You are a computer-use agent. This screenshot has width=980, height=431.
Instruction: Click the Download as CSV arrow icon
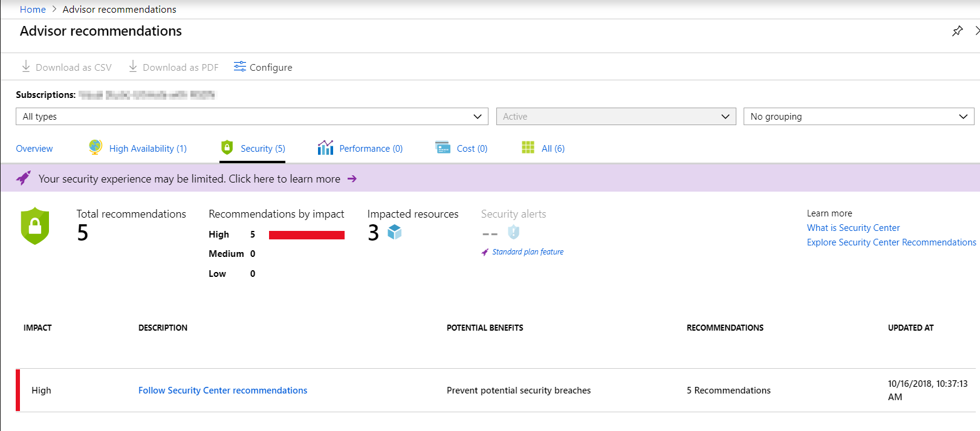click(26, 66)
